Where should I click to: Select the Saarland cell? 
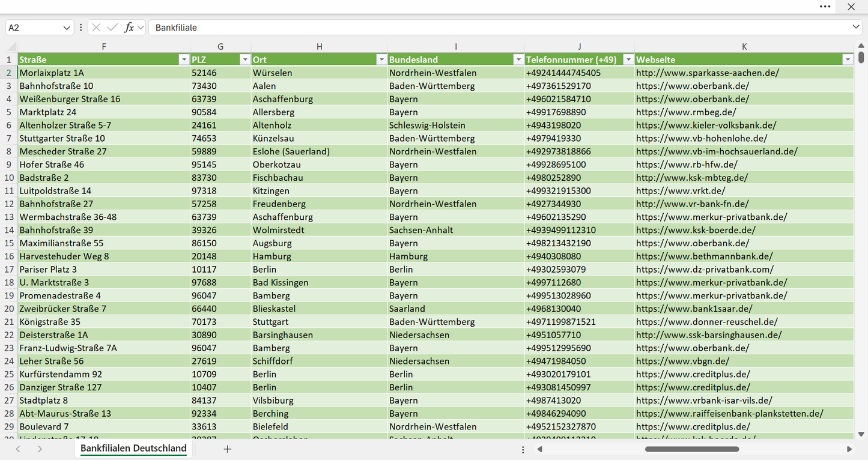pyautogui.click(x=456, y=309)
